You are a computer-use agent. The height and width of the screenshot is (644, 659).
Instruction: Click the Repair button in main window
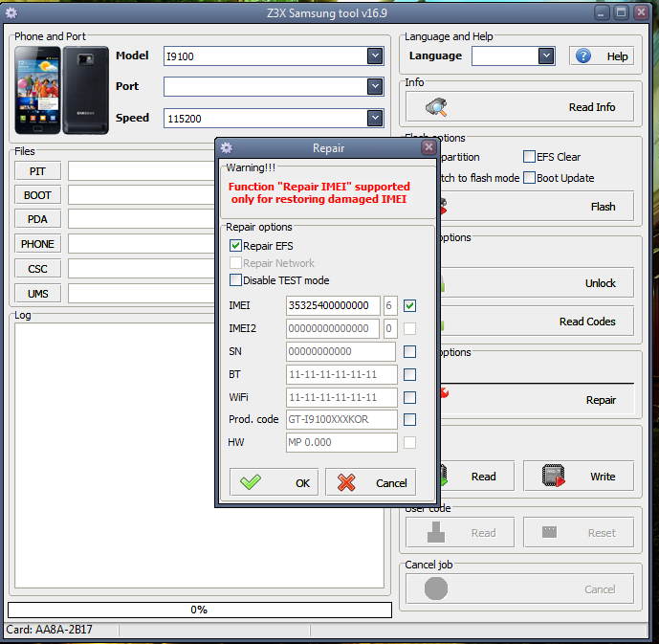[x=538, y=399]
